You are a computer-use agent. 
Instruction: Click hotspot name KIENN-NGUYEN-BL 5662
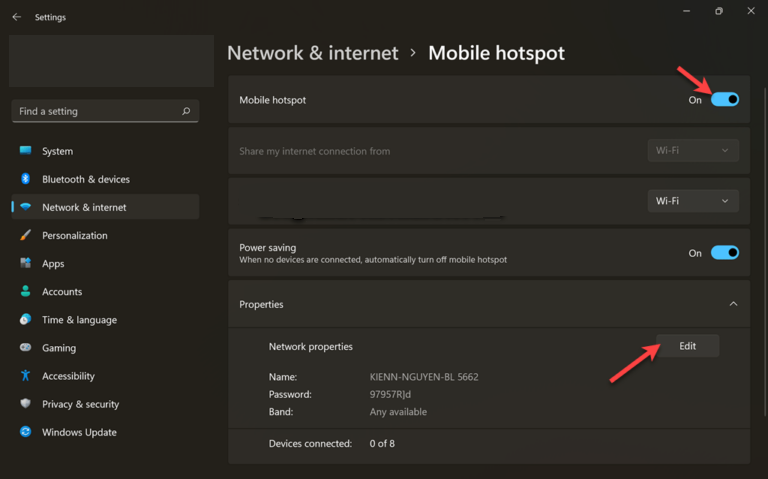pyautogui.click(x=424, y=377)
